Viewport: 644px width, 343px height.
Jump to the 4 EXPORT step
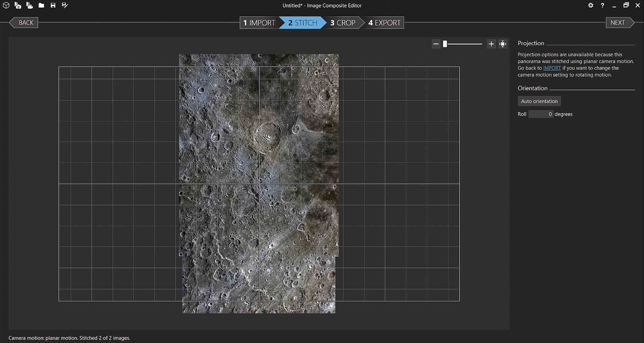[384, 23]
